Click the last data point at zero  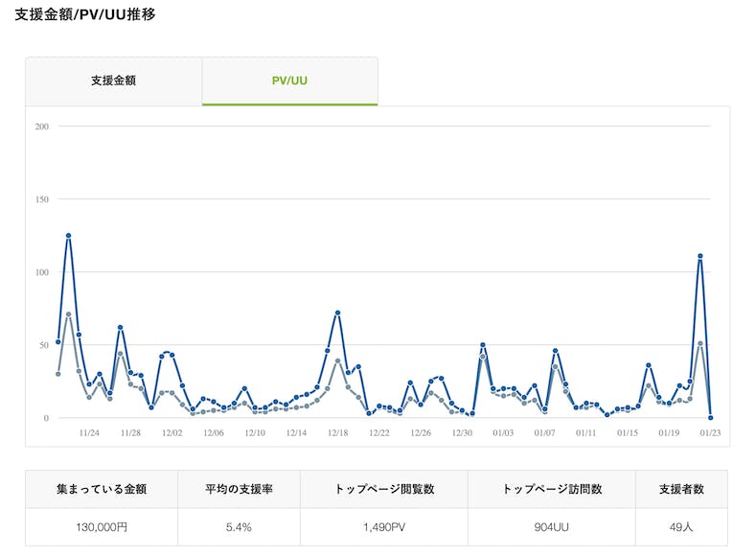point(710,417)
